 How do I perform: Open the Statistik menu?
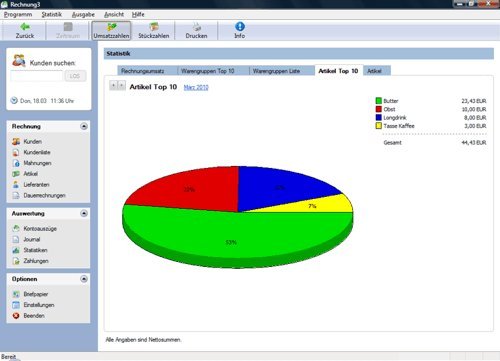(52, 14)
